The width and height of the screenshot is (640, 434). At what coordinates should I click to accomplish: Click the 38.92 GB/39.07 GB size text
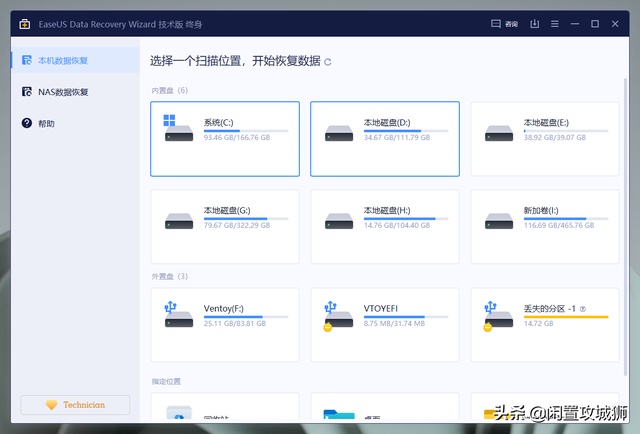tap(555, 138)
